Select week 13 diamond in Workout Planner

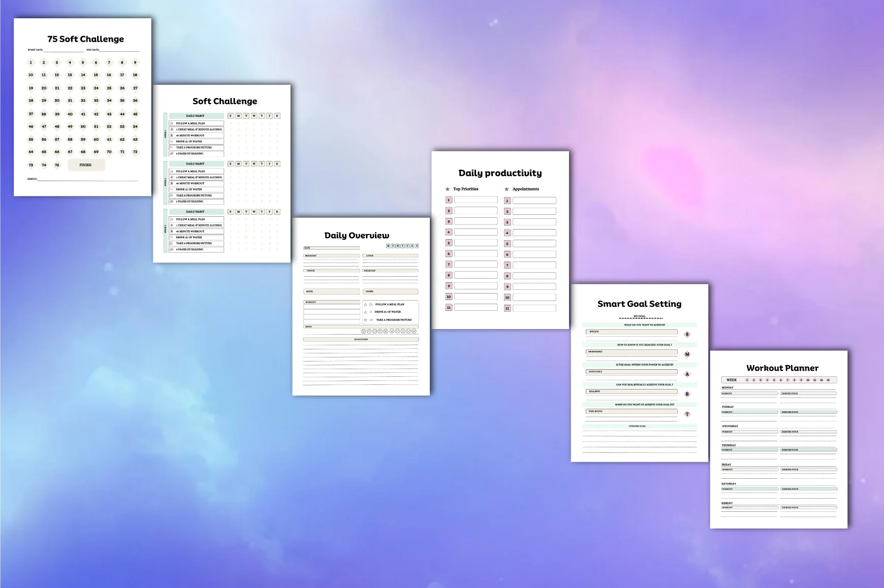tap(828, 380)
